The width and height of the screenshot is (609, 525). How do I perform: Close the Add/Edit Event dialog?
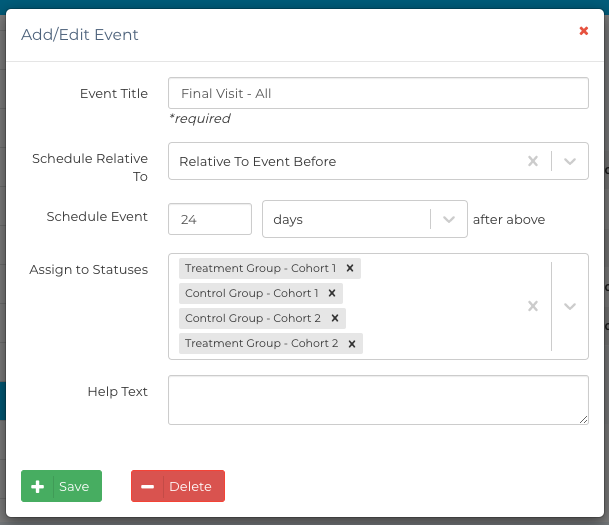click(584, 31)
